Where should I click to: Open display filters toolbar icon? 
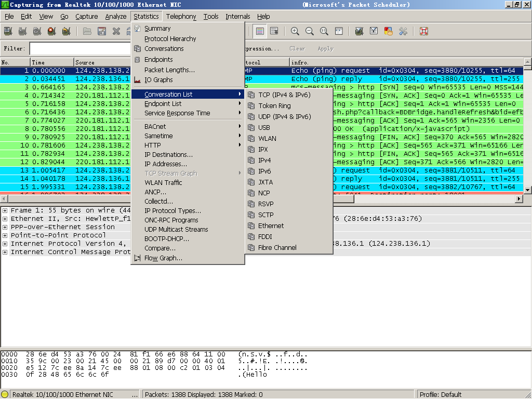374,31
